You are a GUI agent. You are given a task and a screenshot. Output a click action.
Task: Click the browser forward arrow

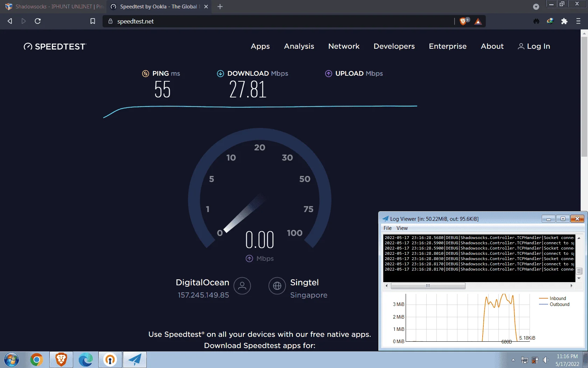23,21
